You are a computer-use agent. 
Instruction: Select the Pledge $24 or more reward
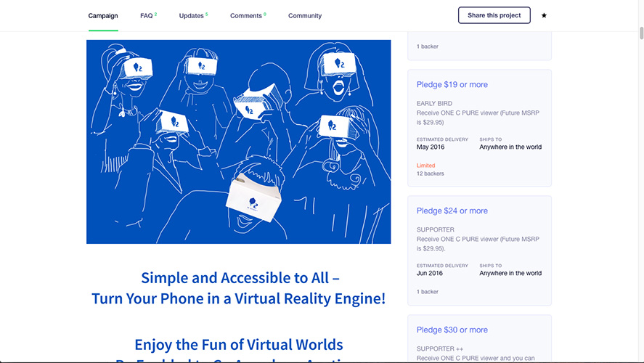tap(452, 211)
